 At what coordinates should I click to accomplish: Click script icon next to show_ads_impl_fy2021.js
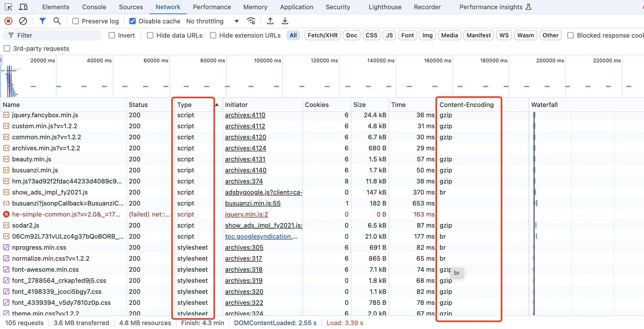[x=6, y=192]
